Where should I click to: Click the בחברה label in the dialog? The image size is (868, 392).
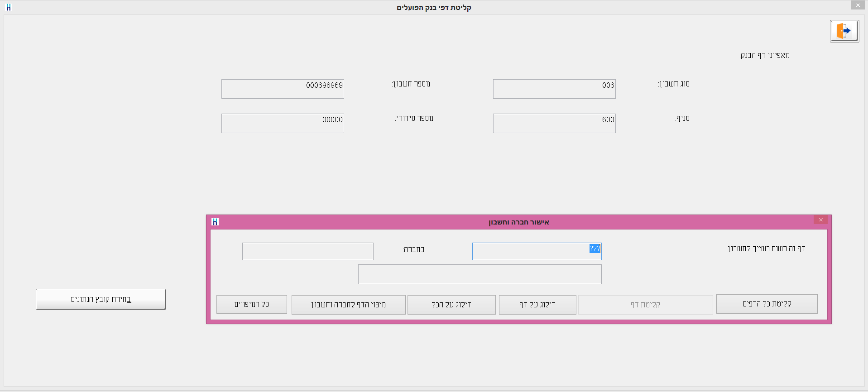[413, 249]
